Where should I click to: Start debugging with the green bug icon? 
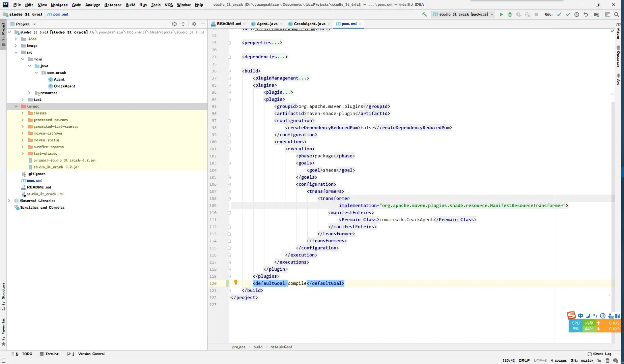pos(510,14)
